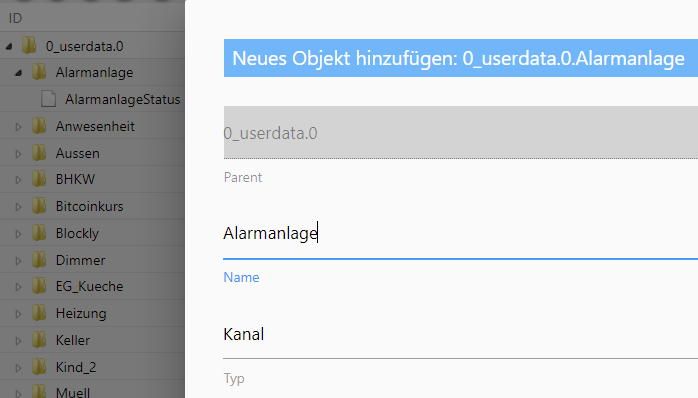
Task: Click the Heizung folder icon
Action: pos(39,313)
